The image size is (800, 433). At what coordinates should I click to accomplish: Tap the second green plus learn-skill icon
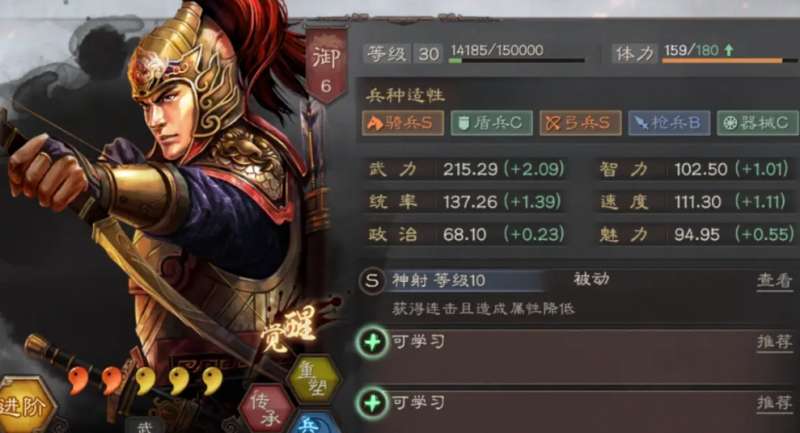[372, 403]
